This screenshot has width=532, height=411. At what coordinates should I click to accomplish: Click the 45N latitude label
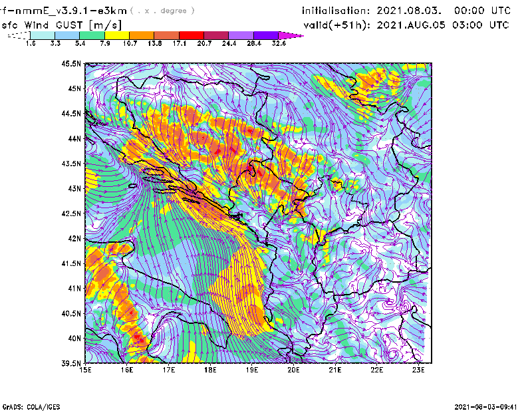(x=74, y=88)
